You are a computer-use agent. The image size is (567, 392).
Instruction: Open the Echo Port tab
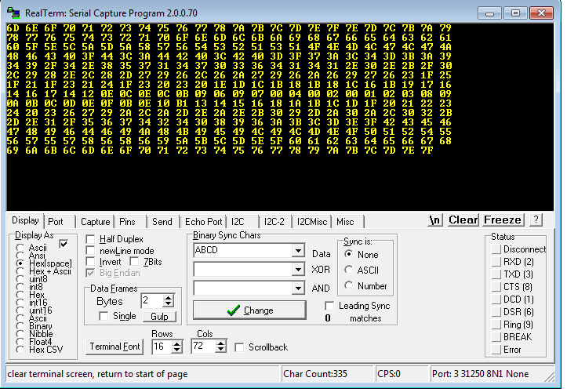tap(203, 222)
